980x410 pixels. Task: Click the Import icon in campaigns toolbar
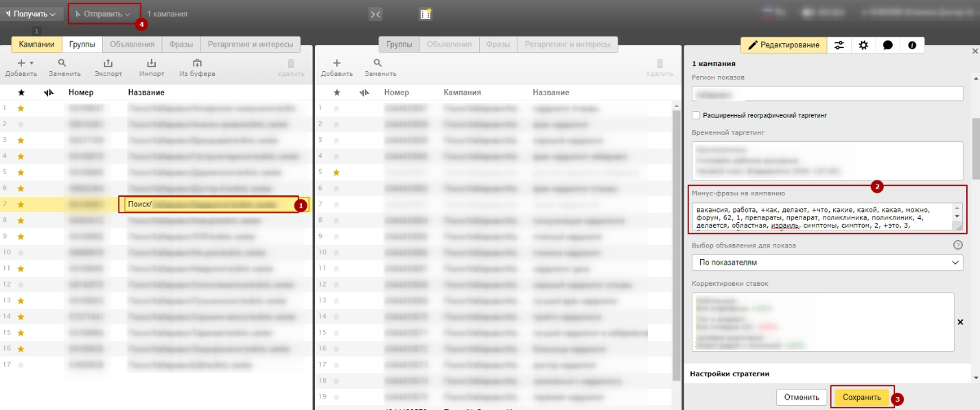coord(152,63)
